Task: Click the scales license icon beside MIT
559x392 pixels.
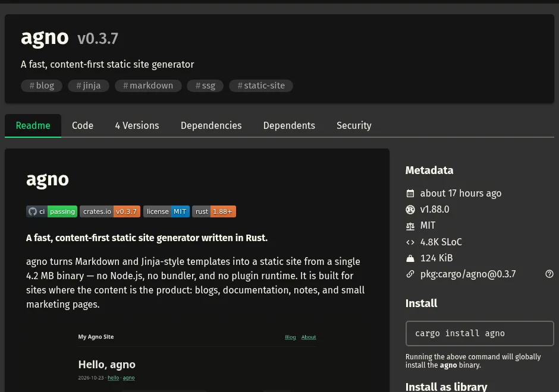Action: pos(410,226)
